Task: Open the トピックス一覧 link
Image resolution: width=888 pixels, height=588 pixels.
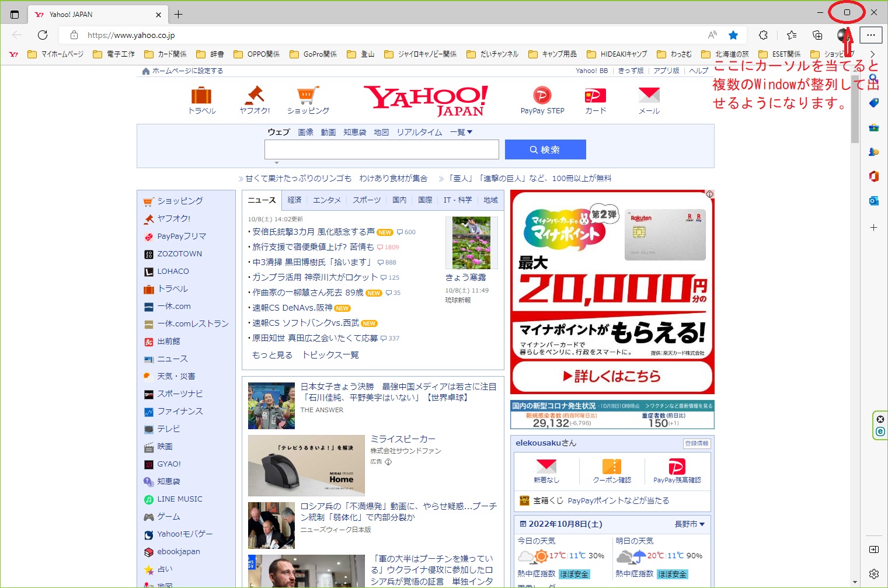Action: (x=330, y=355)
